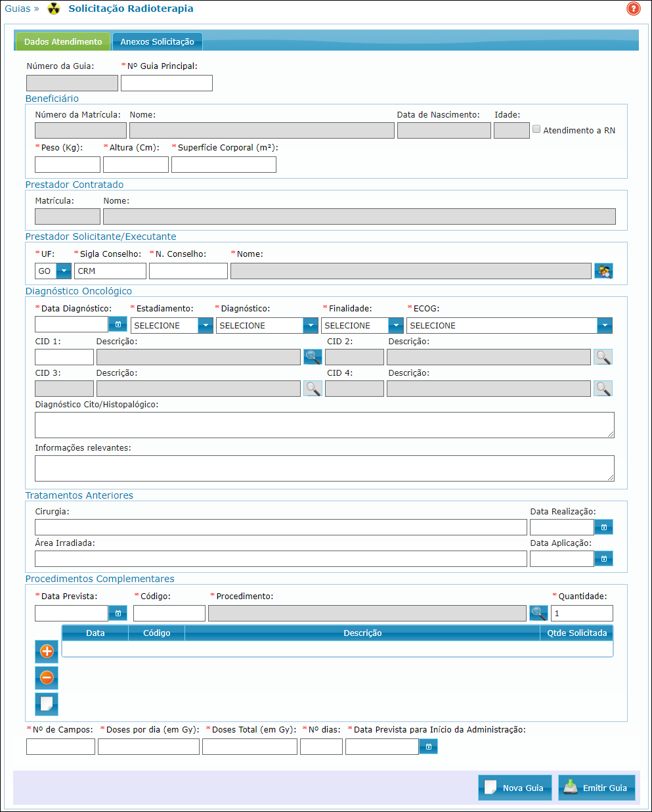Open the UF dropdown showing GO
The image size is (652, 812).
(64, 271)
